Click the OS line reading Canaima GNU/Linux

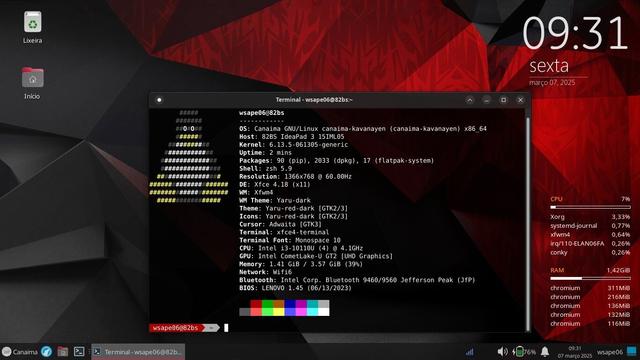coord(363,129)
